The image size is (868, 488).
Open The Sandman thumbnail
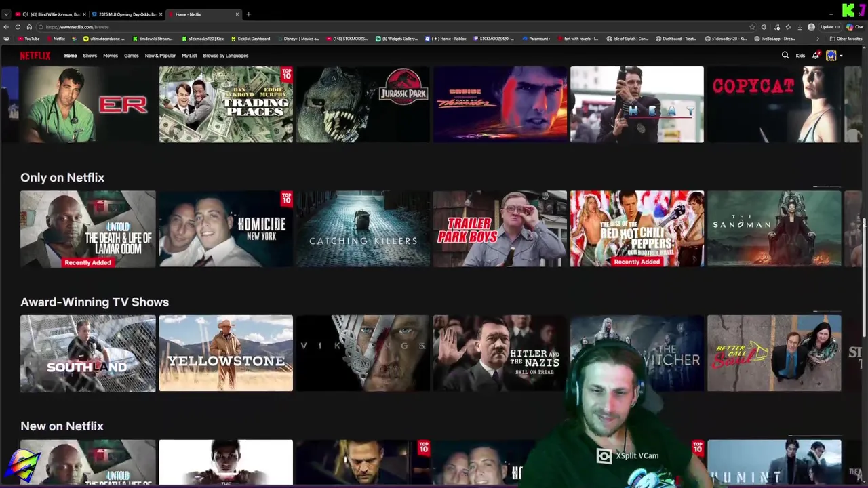coord(774,228)
